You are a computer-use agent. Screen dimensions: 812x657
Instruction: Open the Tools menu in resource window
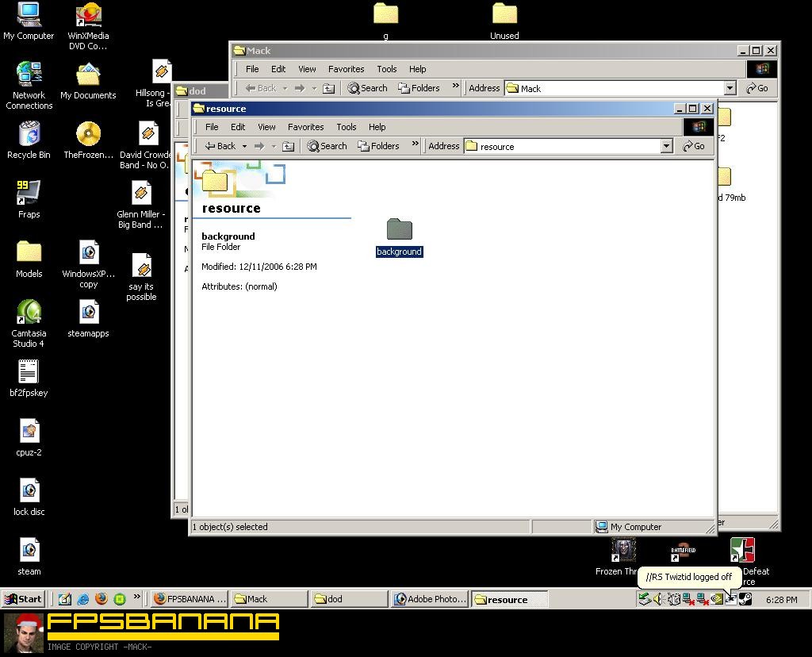pos(347,127)
